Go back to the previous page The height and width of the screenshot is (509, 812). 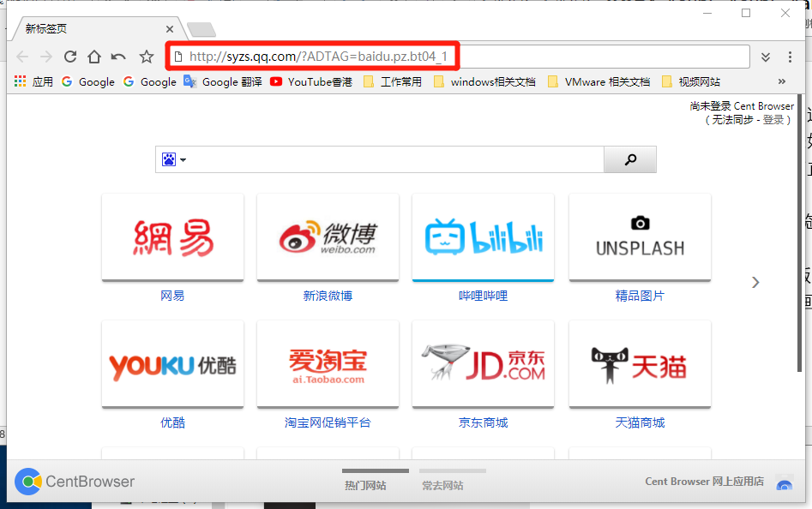tap(22, 57)
